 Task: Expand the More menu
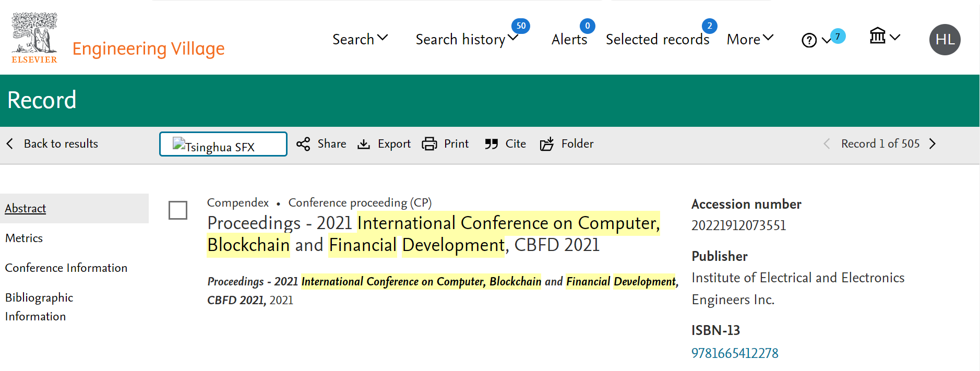coord(750,39)
